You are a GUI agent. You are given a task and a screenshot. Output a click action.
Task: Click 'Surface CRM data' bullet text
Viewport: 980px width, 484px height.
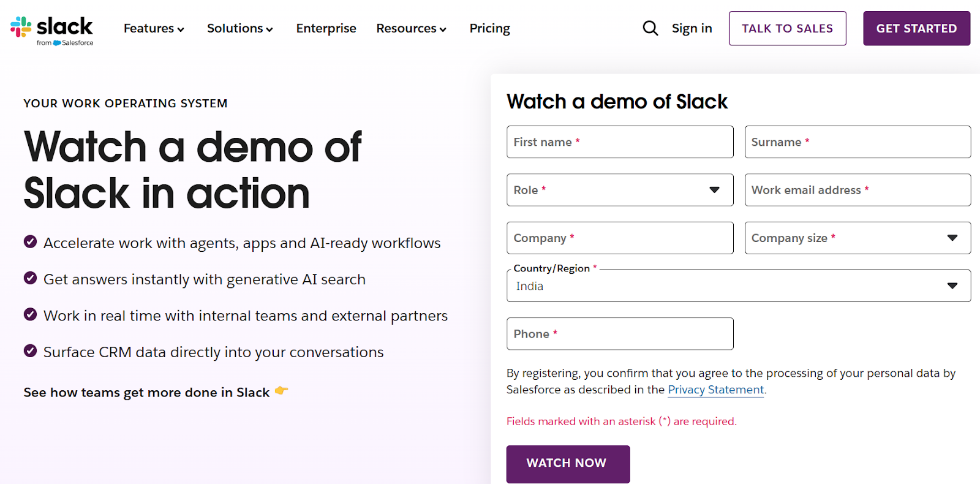tap(214, 352)
